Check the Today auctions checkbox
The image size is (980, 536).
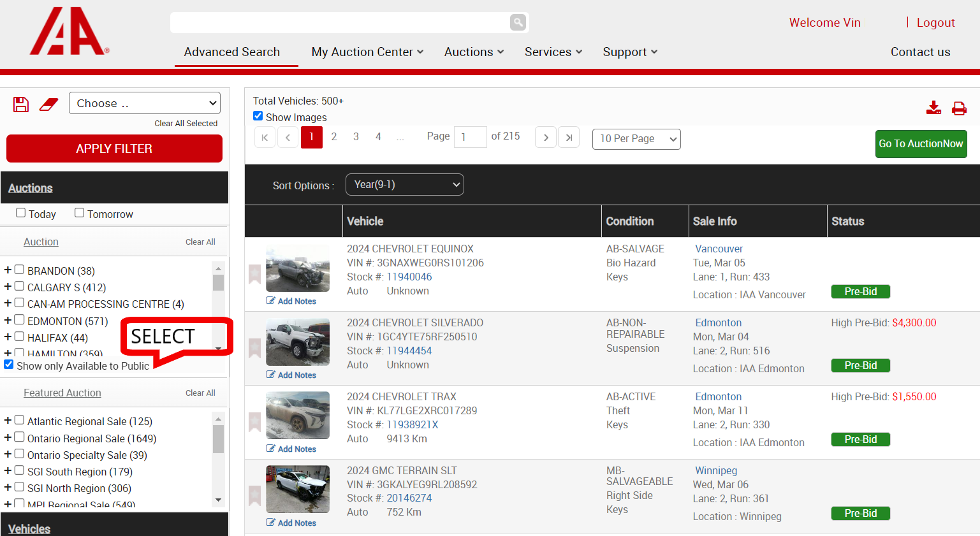pos(21,213)
